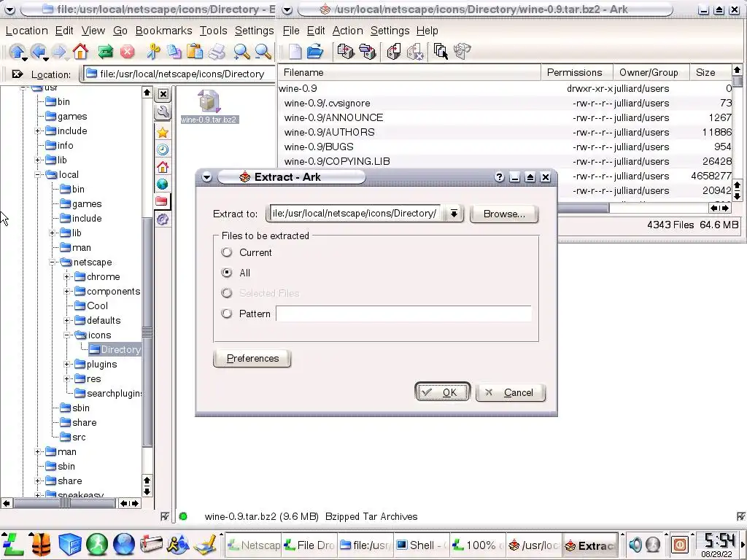Screen dimensions: 747x560
Task: Collapse the netscape folder in tree
Action: point(53,262)
